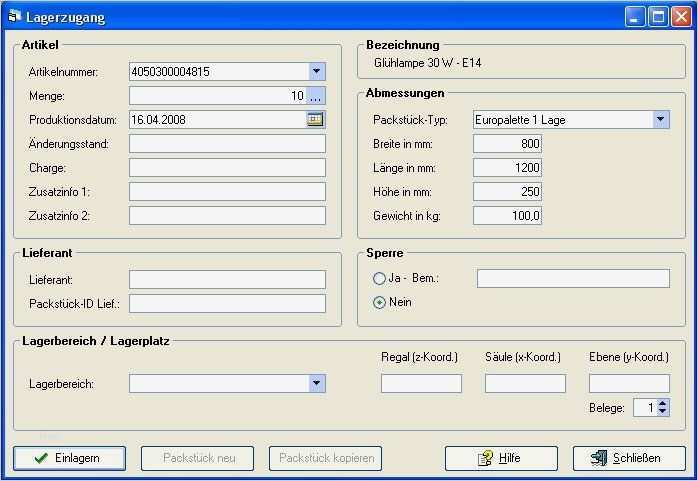
Task: Maximize the Lagerzugang window
Action: (658, 17)
